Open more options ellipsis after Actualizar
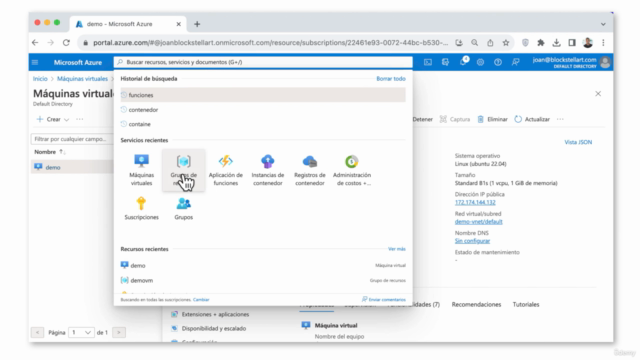This screenshot has width=640, height=360. [x=560, y=119]
